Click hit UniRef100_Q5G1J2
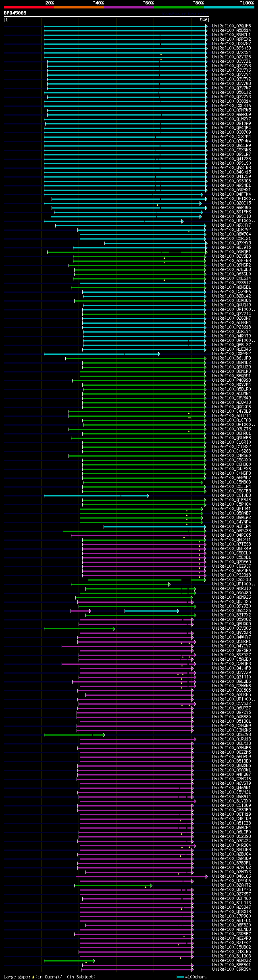 [x=231, y=93]
